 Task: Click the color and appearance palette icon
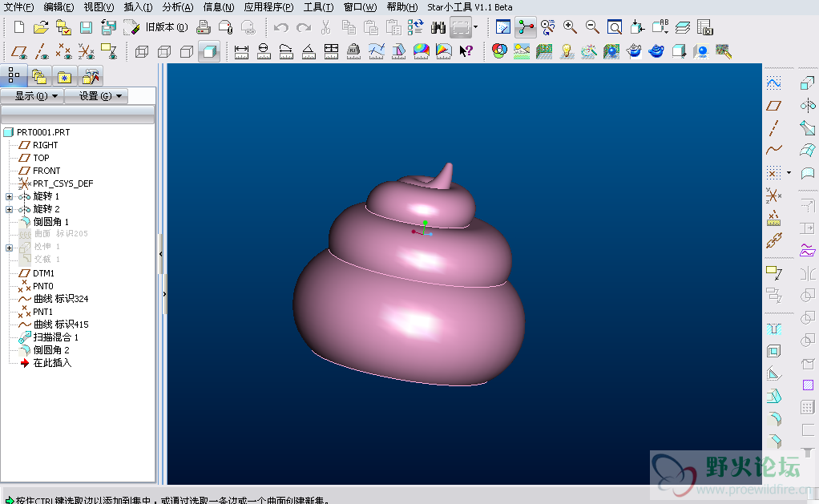499,51
